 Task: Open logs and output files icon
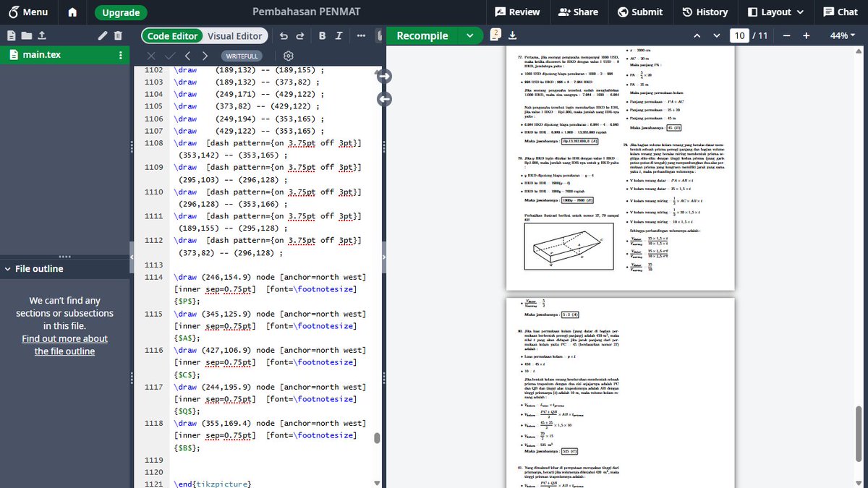tap(496, 35)
